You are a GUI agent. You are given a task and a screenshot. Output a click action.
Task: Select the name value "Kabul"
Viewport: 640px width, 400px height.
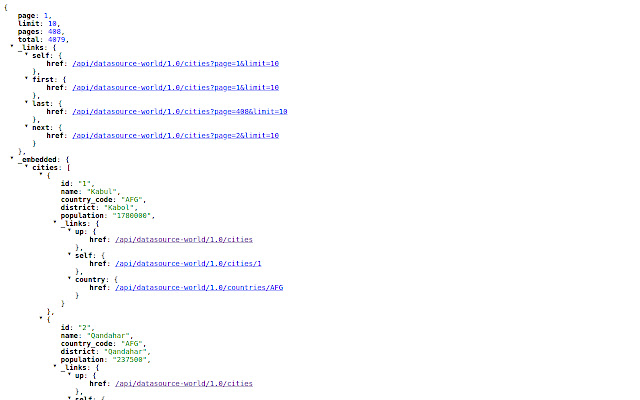(102, 192)
